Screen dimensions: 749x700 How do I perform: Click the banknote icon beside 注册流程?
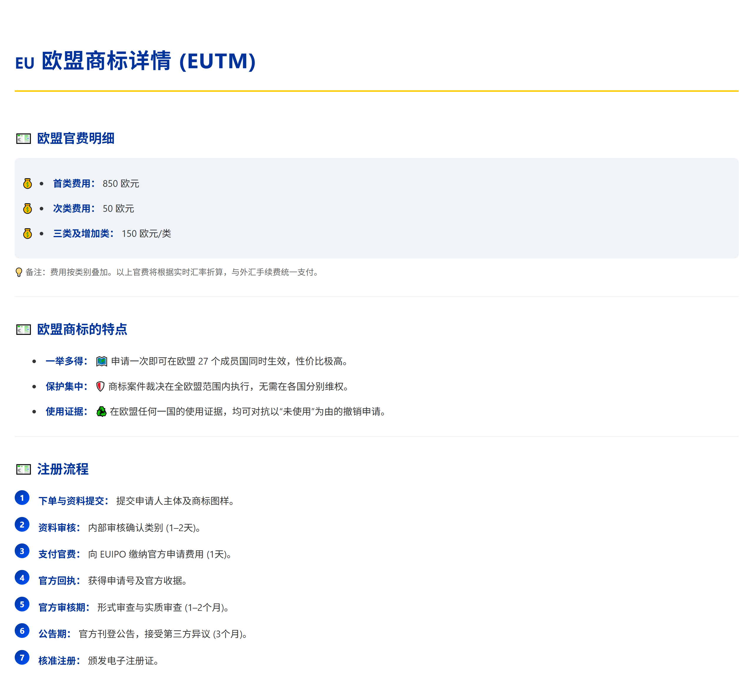[x=23, y=469]
